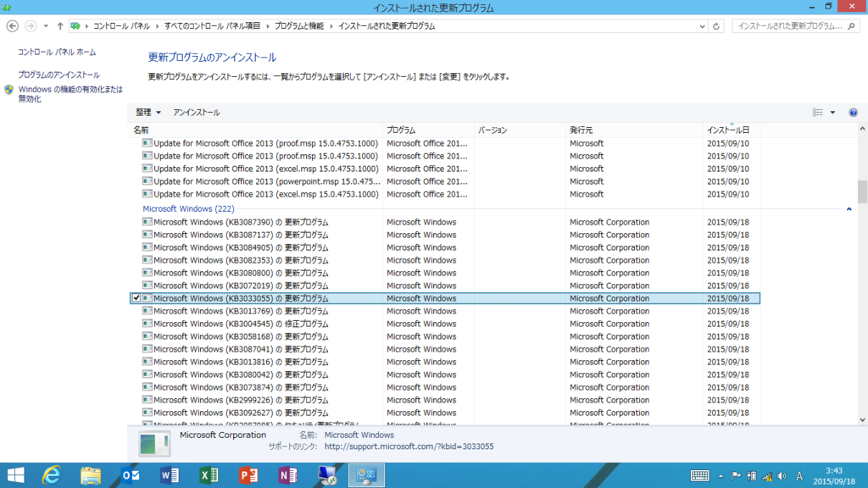Select the KB3013769 update row
The height and width of the screenshot is (488, 868).
pyautogui.click(x=444, y=311)
